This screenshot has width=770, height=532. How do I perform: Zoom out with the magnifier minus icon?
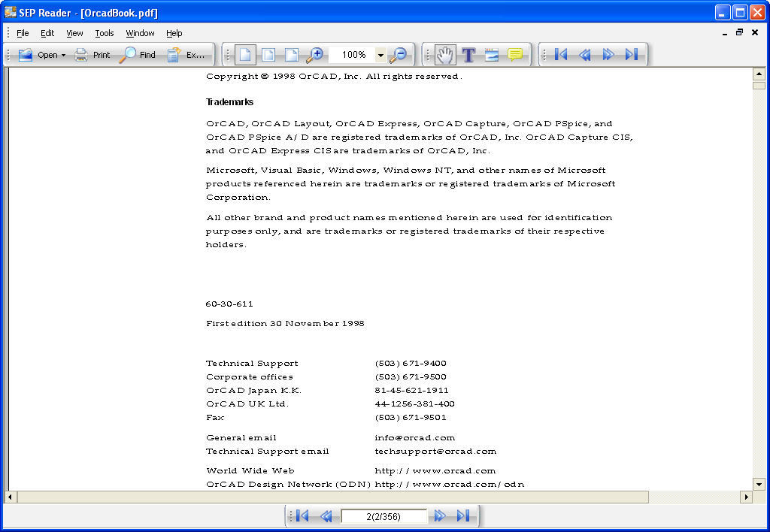coord(399,54)
